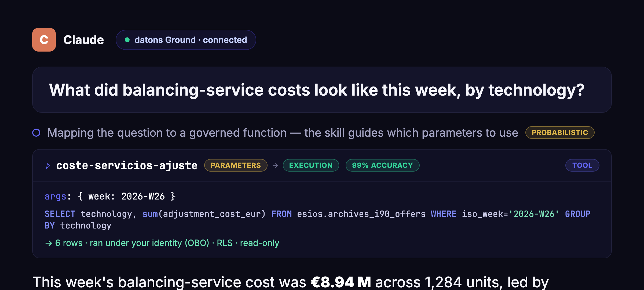Click esios.archives_i90_offers table name in query
644x290 pixels.
(361, 214)
